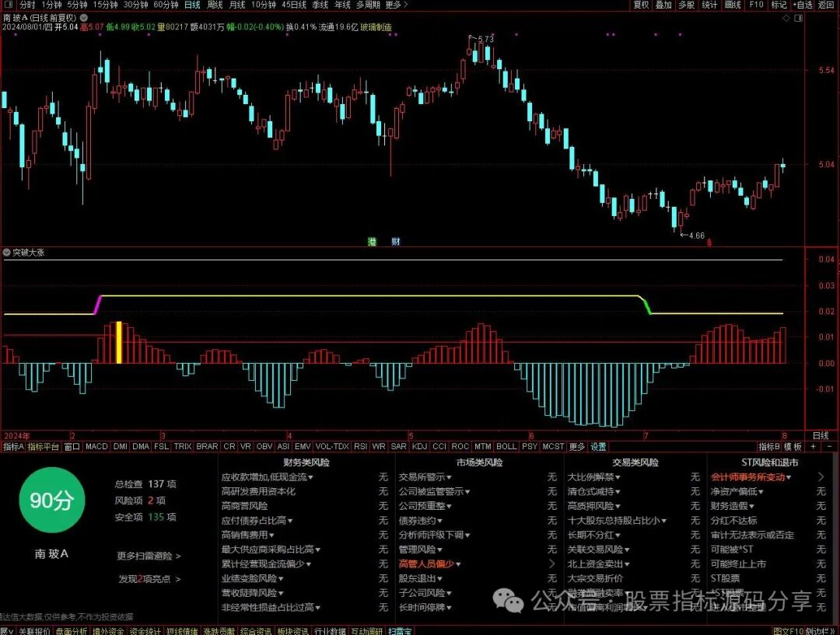Click the blue 财 marker on the chart

(x=395, y=242)
